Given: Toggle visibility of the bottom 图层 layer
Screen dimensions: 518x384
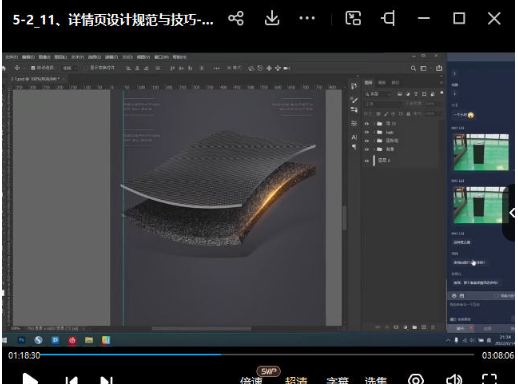Looking at the screenshot, I should [x=367, y=161].
